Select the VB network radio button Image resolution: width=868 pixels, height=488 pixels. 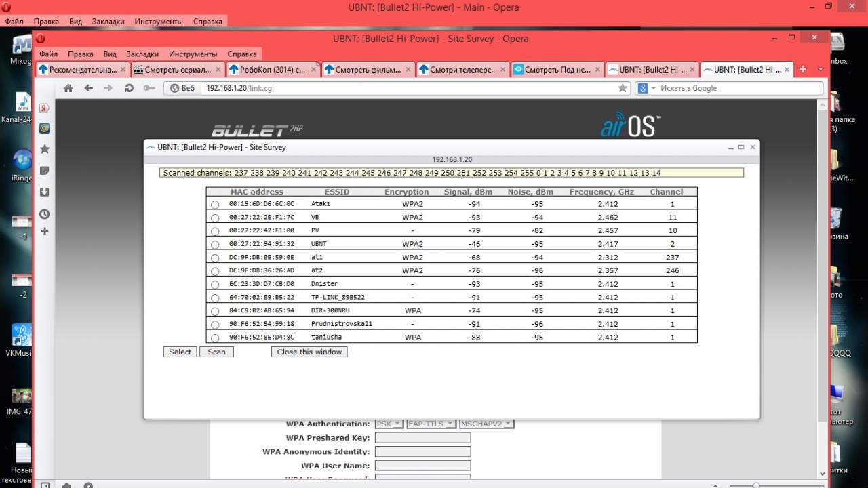(x=215, y=218)
